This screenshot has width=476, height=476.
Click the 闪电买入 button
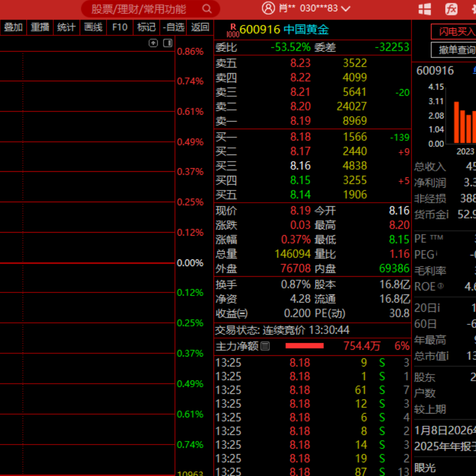(454, 31)
